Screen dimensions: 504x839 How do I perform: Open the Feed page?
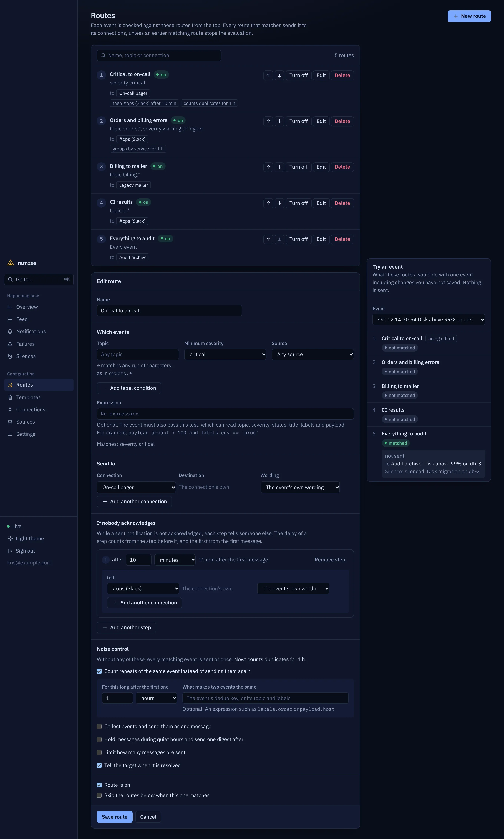click(39, 319)
